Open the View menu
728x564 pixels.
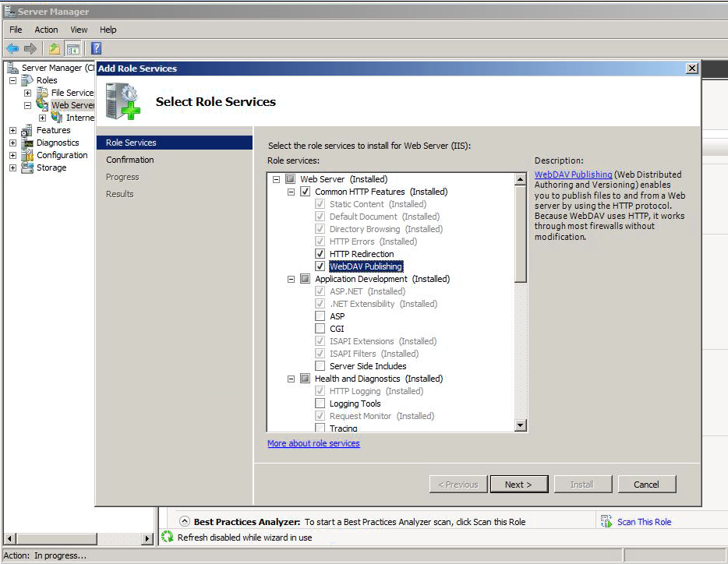tap(79, 30)
